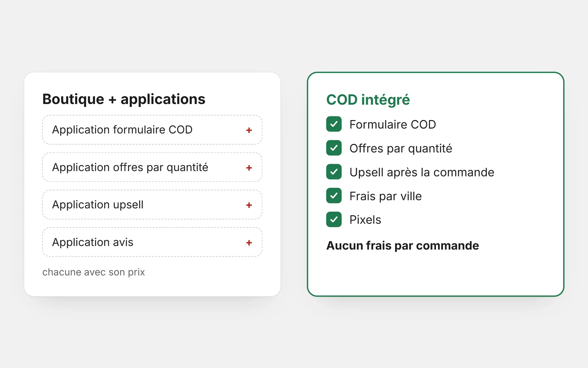Image resolution: width=588 pixels, height=368 pixels.
Task: Click the 'Frais par ville' label
Action: click(385, 196)
